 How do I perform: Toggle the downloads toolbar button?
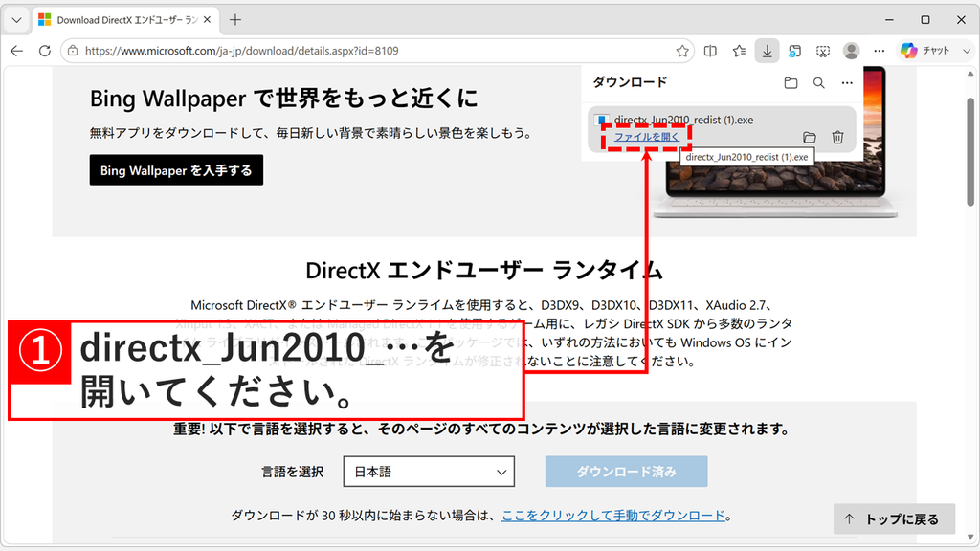tap(767, 51)
